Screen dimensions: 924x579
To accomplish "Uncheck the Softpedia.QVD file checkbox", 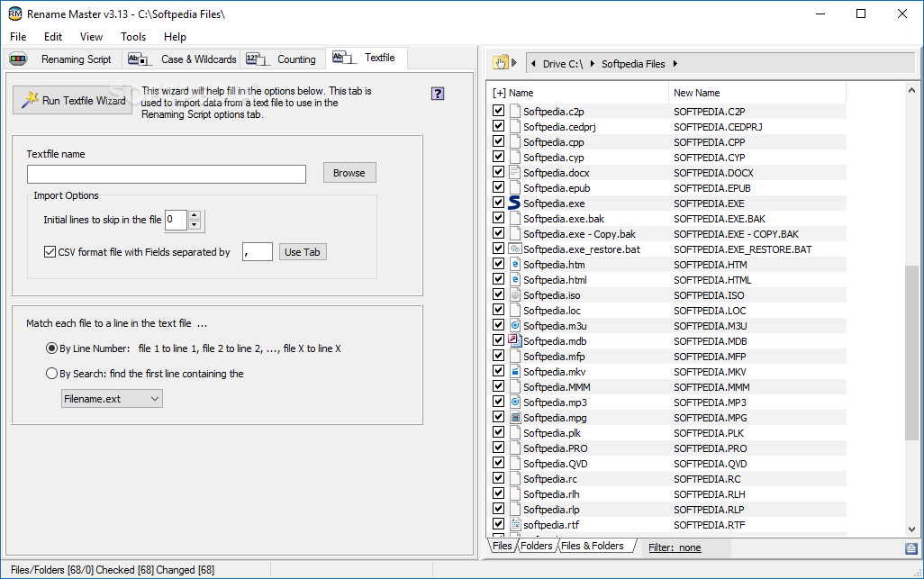I will (x=499, y=462).
